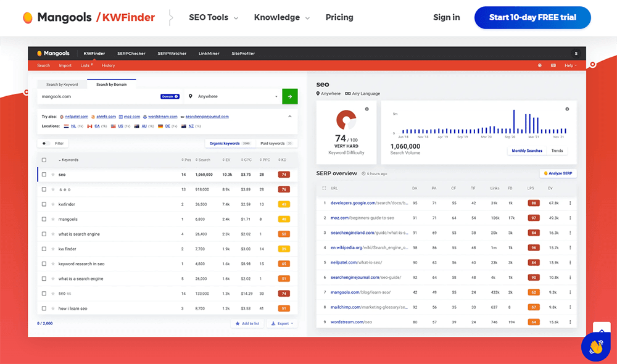Viewport: 617px width, 364px height.
Task: Open the user avatar 'S' in the app bar
Action: 576,54
